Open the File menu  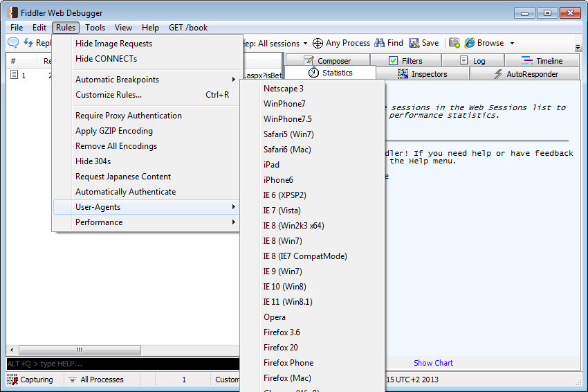[17, 28]
